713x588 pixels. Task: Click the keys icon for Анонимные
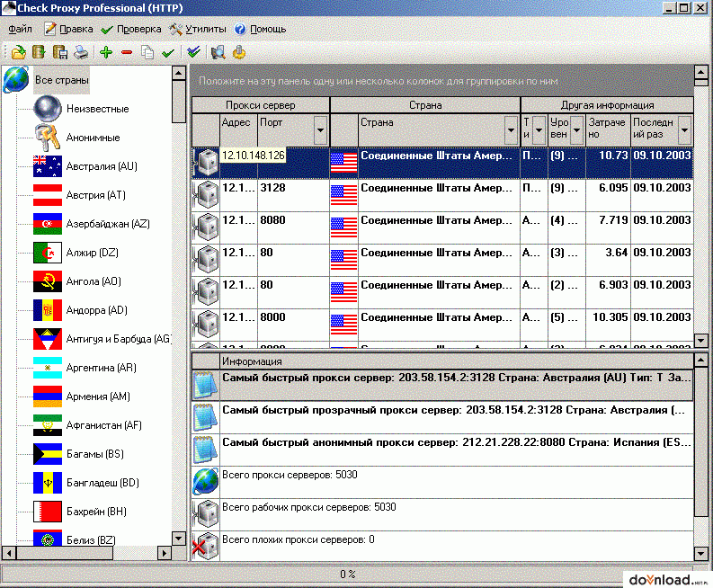(48, 137)
